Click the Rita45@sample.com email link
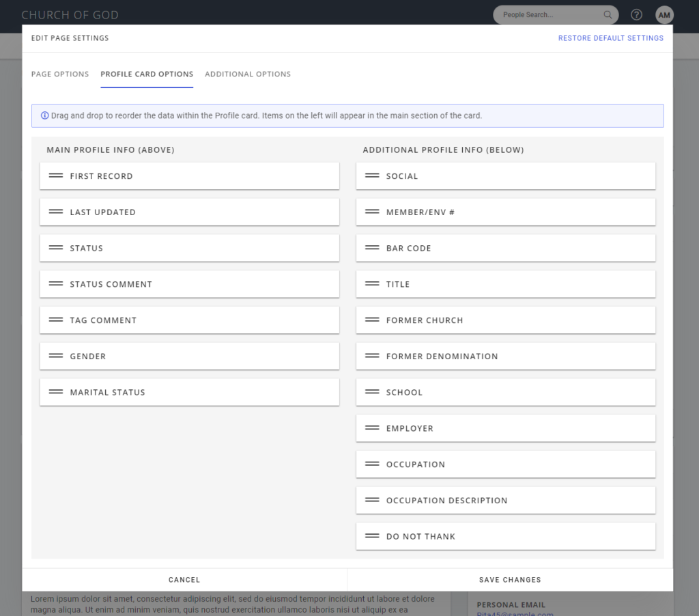This screenshot has width=699, height=616. [515, 614]
